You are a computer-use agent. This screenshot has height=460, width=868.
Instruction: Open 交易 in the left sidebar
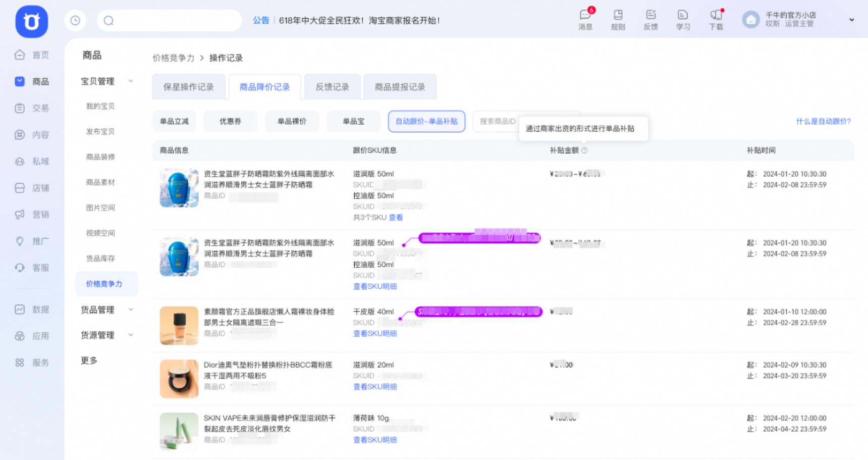point(32,108)
